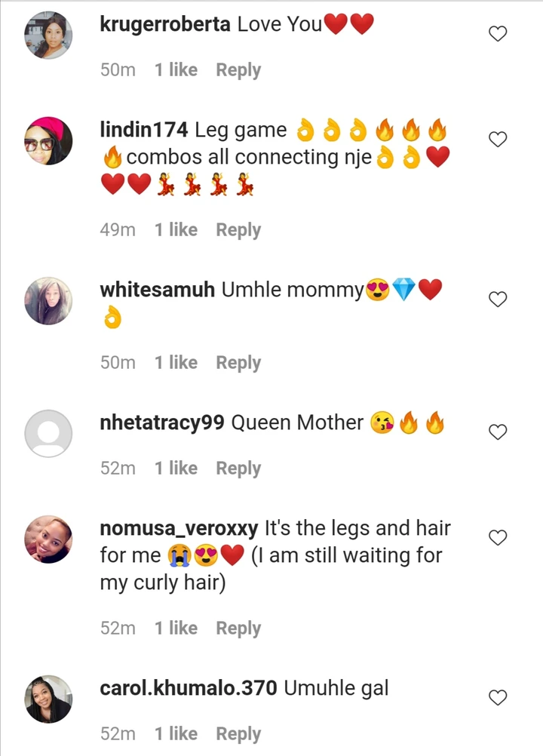Open carol.khumalo.370's profile photo
This screenshot has width=543, height=756.
(48, 699)
